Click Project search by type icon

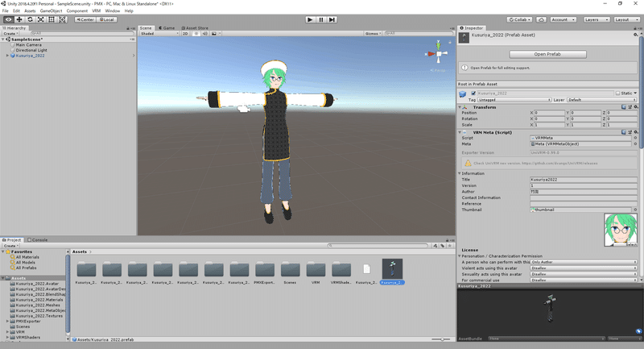point(436,245)
